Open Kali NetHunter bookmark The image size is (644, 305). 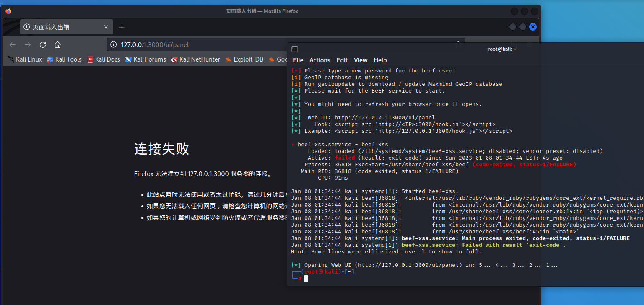195,59
